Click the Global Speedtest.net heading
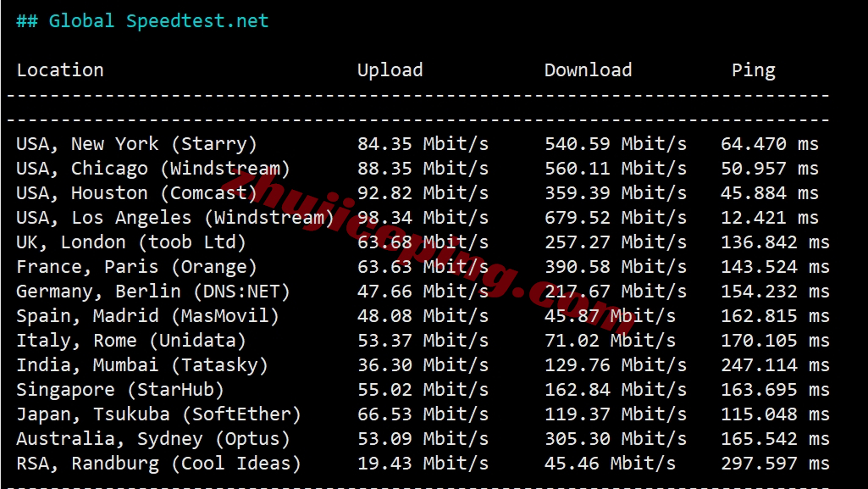The height and width of the screenshot is (489, 868). pyautogui.click(x=142, y=21)
